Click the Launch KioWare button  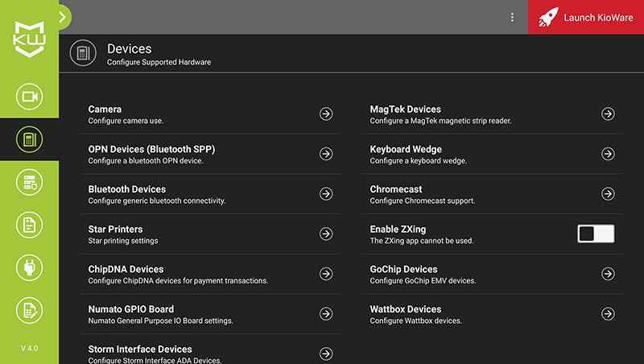(x=586, y=17)
